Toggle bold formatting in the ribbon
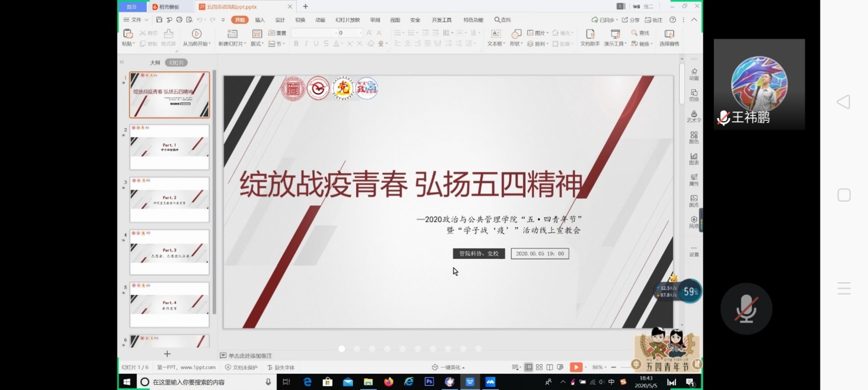 [296, 44]
